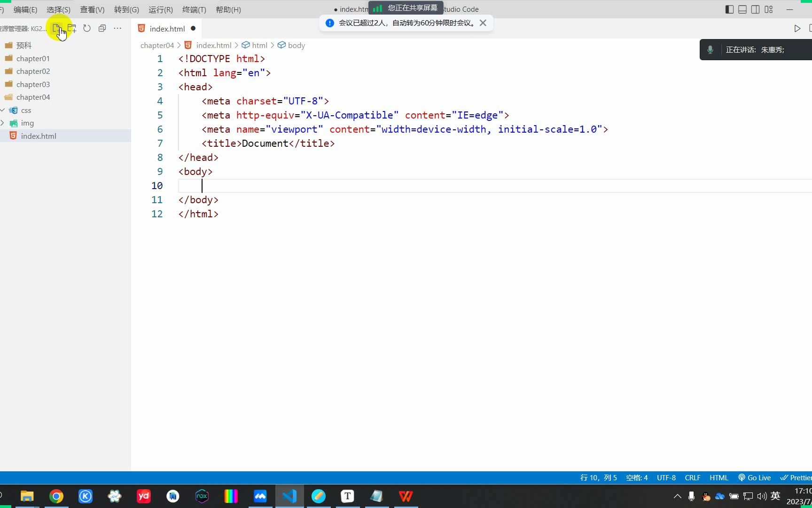Image resolution: width=812 pixels, height=508 pixels.
Task: Click index.html in the breadcrumb
Action: (x=214, y=45)
